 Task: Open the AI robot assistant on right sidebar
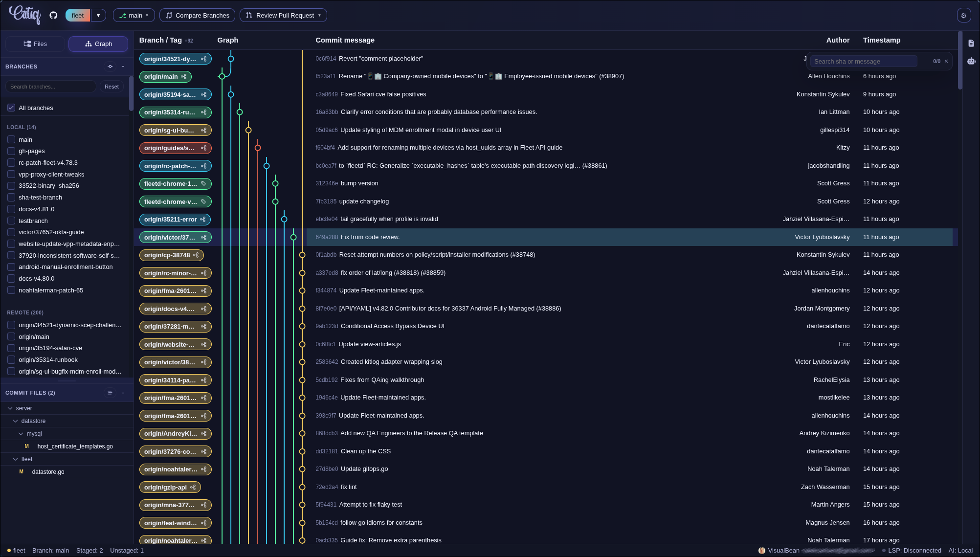(972, 61)
